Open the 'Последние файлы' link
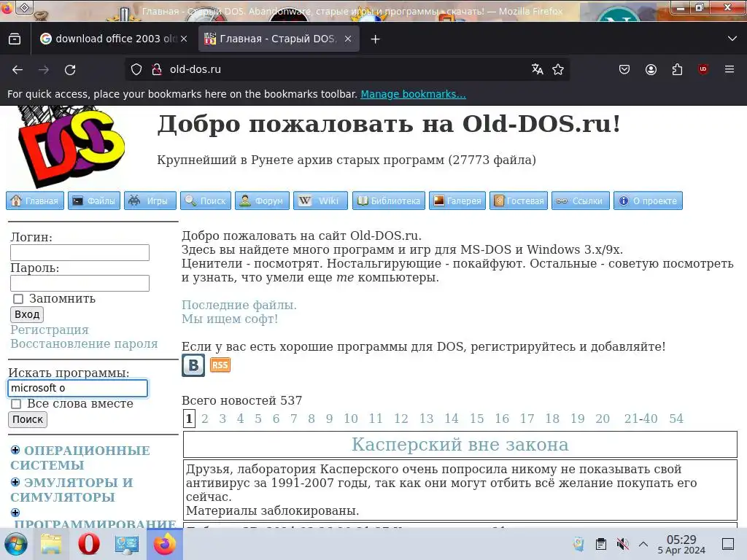The height and width of the screenshot is (560, 747). point(239,305)
